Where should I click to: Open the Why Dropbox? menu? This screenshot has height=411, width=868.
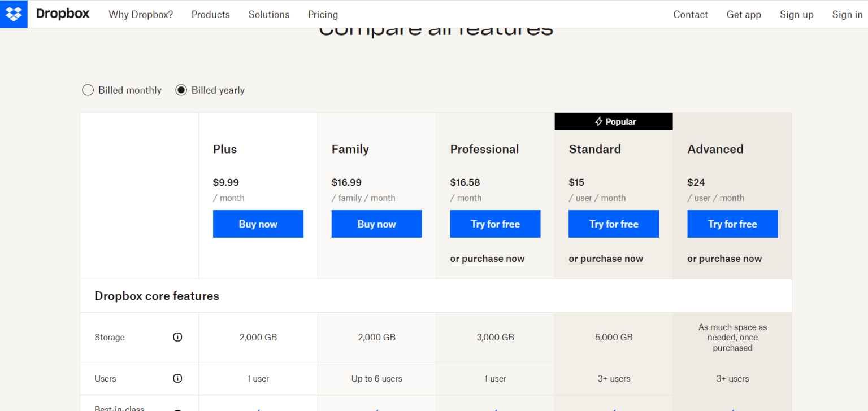pos(141,15)
